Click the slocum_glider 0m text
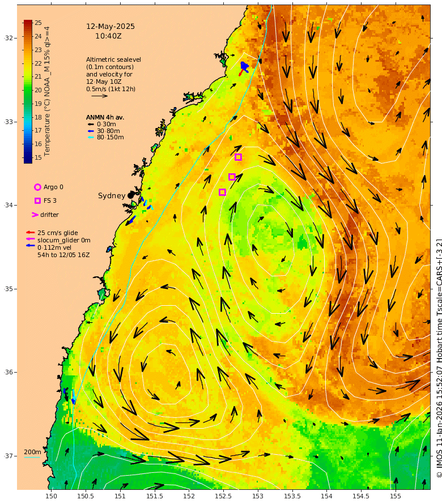Screen dimensions: 442x504 [63, 240]
